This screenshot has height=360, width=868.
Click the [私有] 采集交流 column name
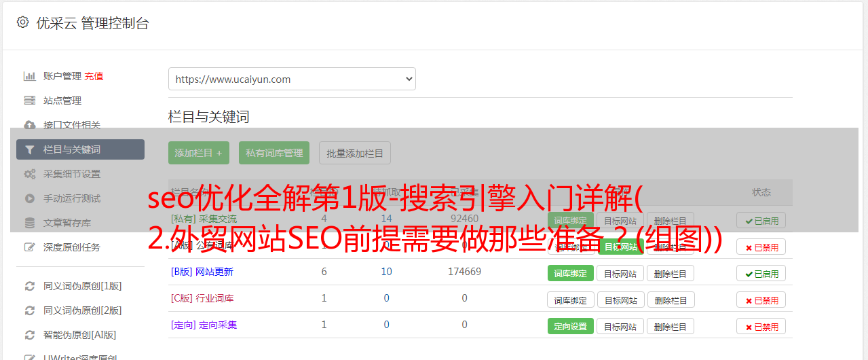pyautogui.click(x=204, y=219)
